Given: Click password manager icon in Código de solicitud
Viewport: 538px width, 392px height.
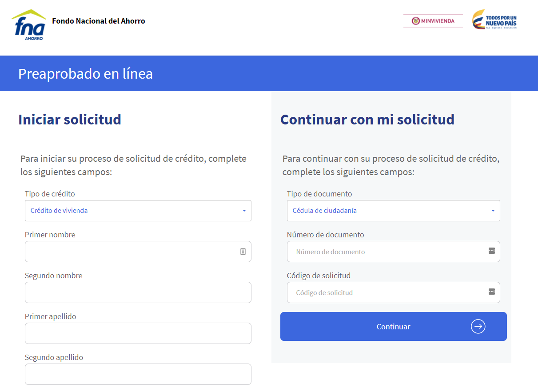Looking at the screenshot, I should pos(491,292).
